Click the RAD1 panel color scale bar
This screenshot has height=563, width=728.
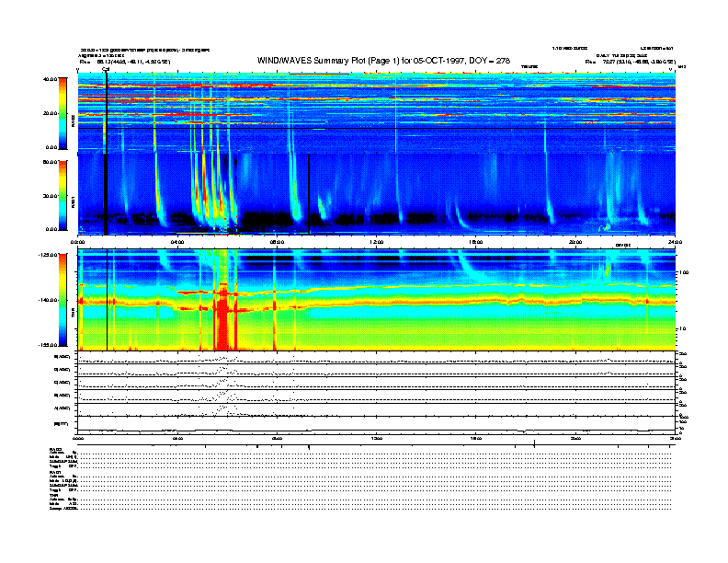click(x=63, y=195)
